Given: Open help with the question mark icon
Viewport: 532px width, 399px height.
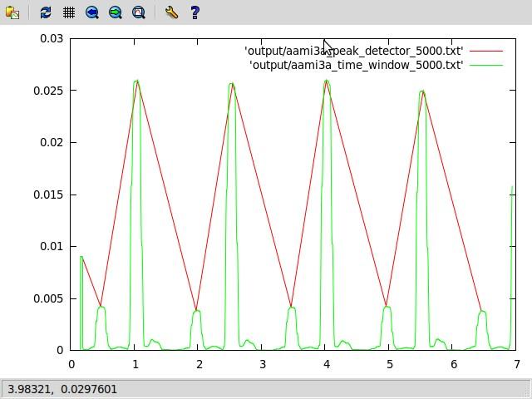Looking at the screenshot, I should 195,12.
